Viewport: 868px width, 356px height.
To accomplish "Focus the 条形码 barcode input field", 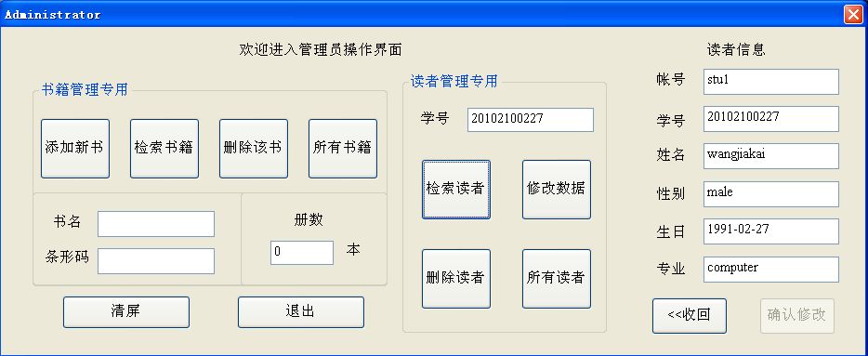I will 156,261.
